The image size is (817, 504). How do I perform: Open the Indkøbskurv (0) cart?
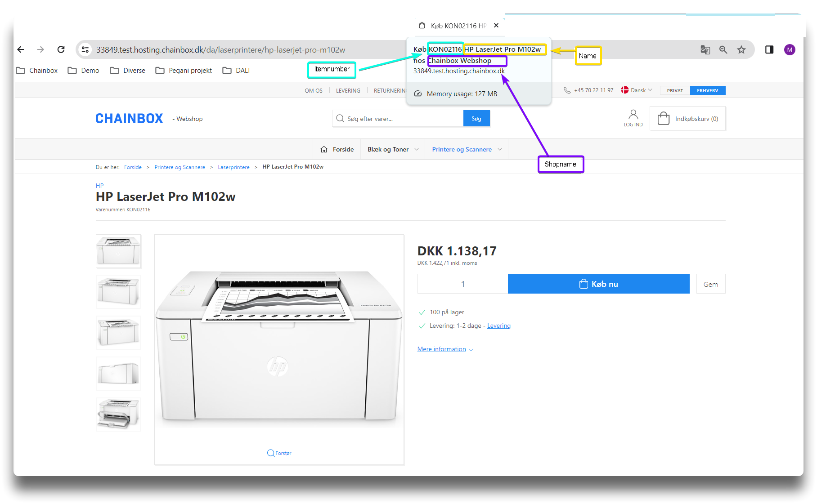coord(688,119)
